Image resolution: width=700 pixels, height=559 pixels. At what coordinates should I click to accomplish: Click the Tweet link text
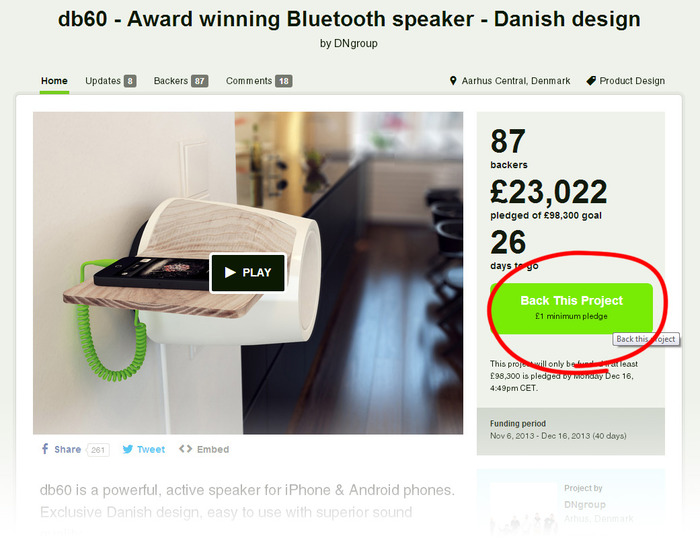151,450
